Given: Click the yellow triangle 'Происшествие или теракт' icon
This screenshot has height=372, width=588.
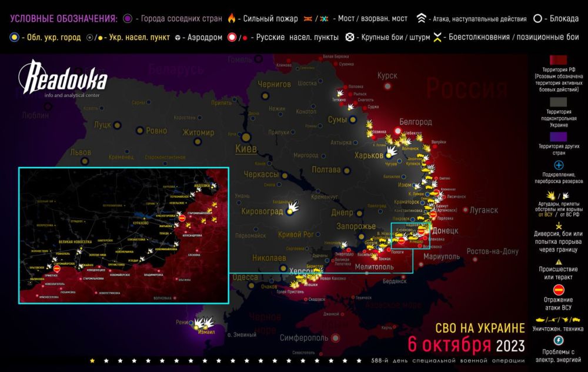Looking at the screenshot, I should 559,262.
